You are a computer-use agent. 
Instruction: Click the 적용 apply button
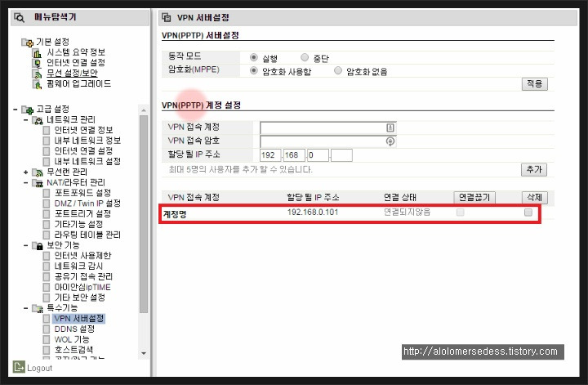point(534,83)
